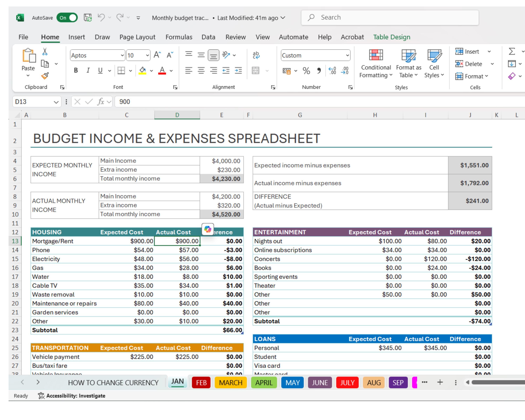Viewport: 525px width, 420px height.
Task: Click the Comma Style icon
Action: point(319,71)
